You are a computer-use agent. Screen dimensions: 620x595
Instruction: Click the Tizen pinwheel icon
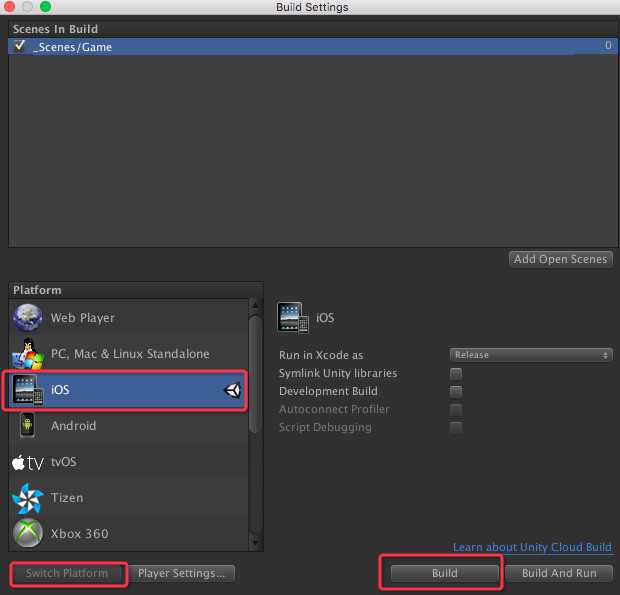pos(27,498)
